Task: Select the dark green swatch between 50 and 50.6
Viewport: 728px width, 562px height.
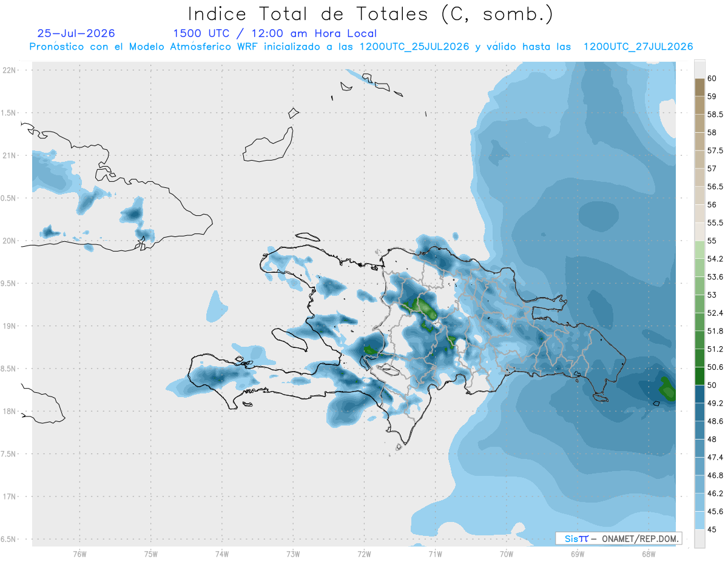Action: click(699, 376)
